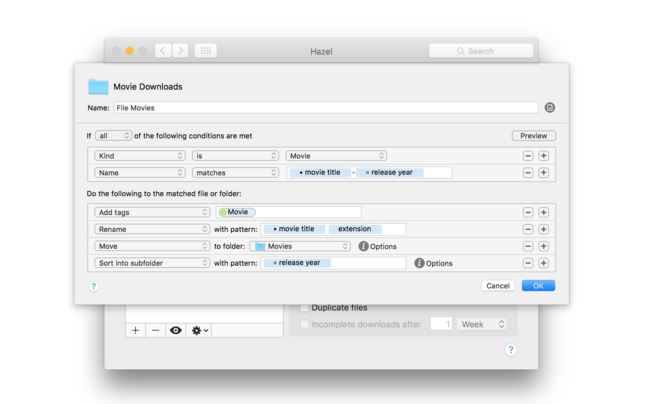The height and width of the screenshot is (404, 650).
Task: Open the gear actions menu below the rules list
Action: coord(200,330)
